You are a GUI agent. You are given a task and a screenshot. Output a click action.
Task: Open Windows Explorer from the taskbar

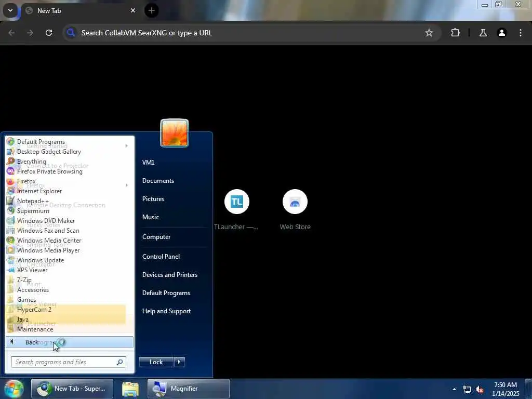pyautogui.click(x=130, y=389)
